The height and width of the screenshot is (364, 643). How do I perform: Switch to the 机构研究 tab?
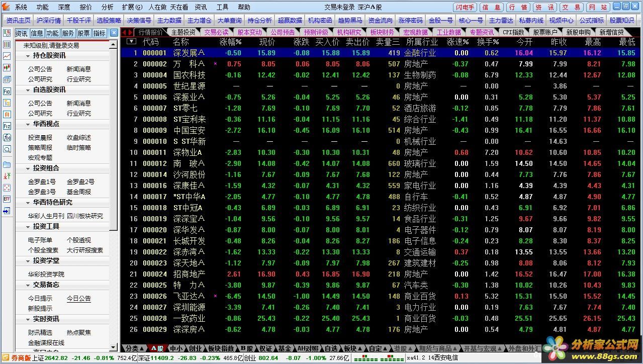tap(349, 32)
